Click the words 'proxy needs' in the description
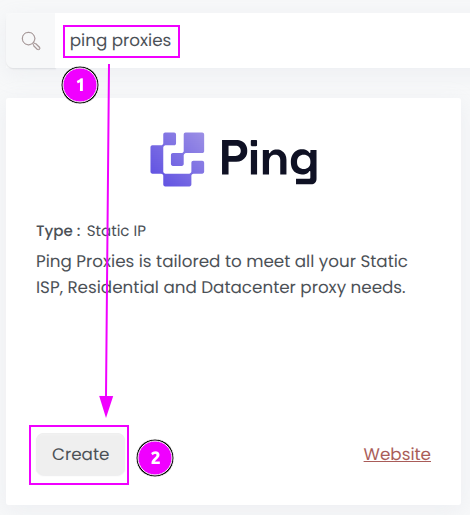470x515 pixels. click(x=353, y=288)
